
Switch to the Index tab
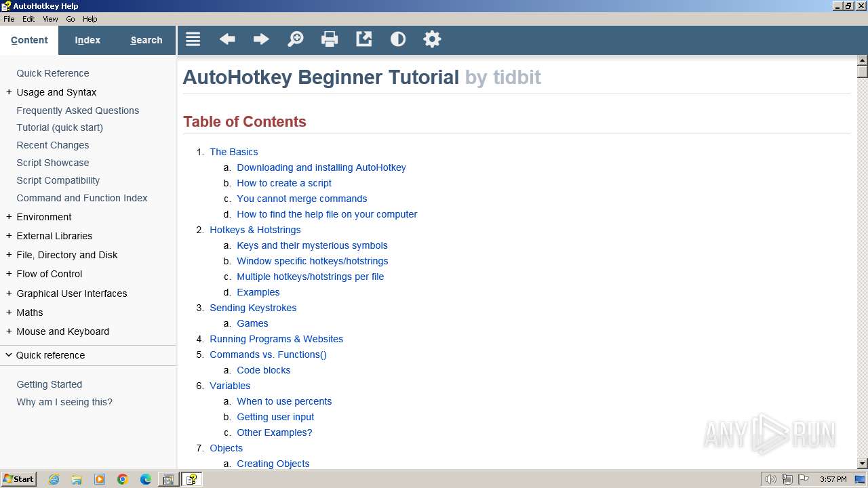click(87, 40)
